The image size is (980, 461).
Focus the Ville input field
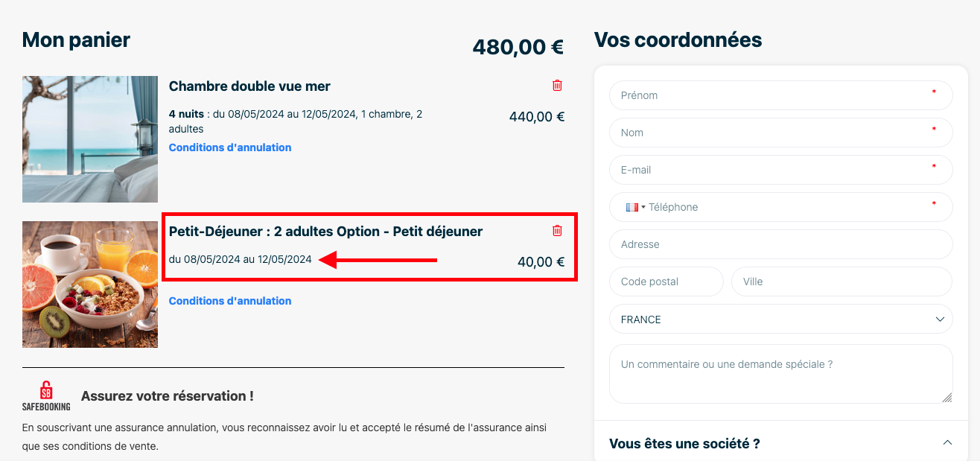[x=842, y=282]
